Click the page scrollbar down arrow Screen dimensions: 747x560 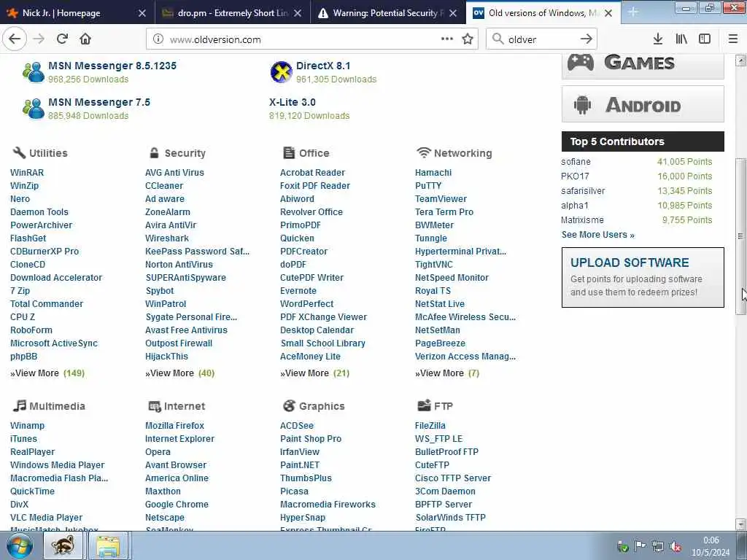[740, 524]
